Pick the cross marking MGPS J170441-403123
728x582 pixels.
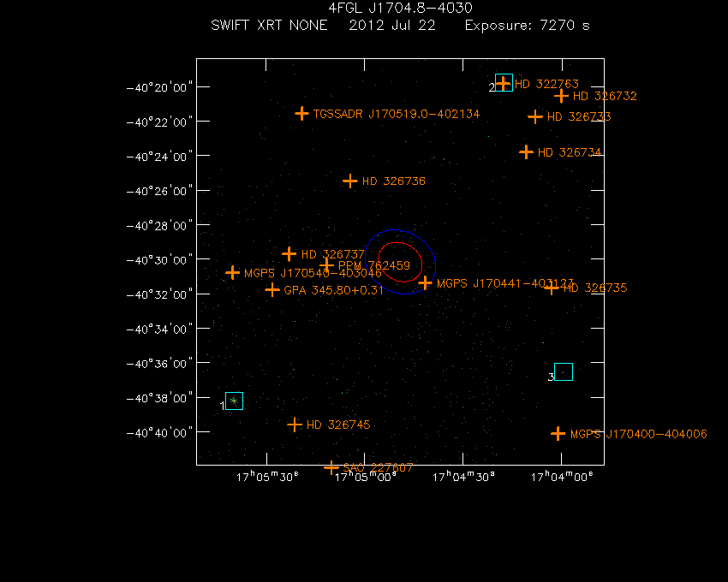coord(425,282)
